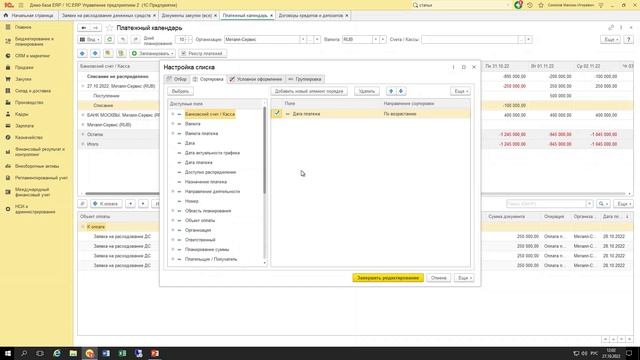Open the Word icon in Windows taskbar
This screenshot has height=360, width=640.
[x=106, y=353]
